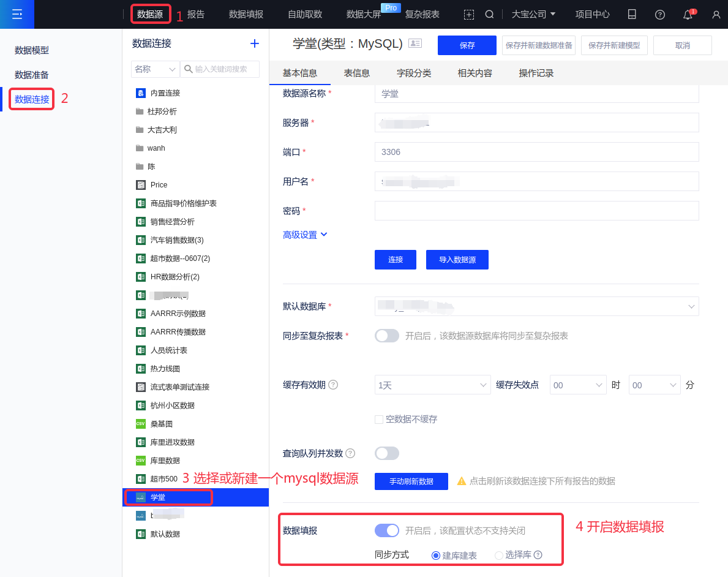
Task: Click the user profile icon
Action: 716,15
